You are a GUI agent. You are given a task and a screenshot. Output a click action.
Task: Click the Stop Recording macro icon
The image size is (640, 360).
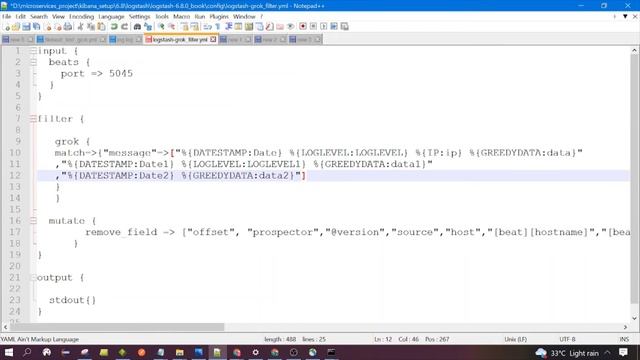(x=313, y=27)
